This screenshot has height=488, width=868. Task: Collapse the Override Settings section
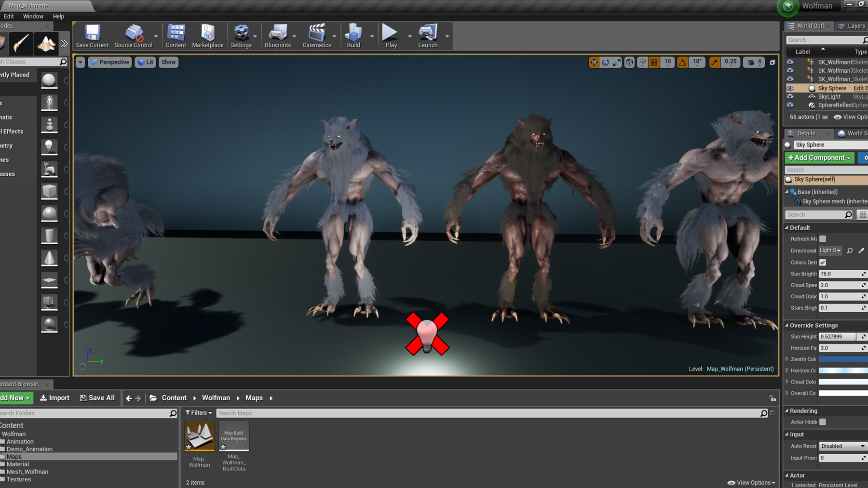787,325
